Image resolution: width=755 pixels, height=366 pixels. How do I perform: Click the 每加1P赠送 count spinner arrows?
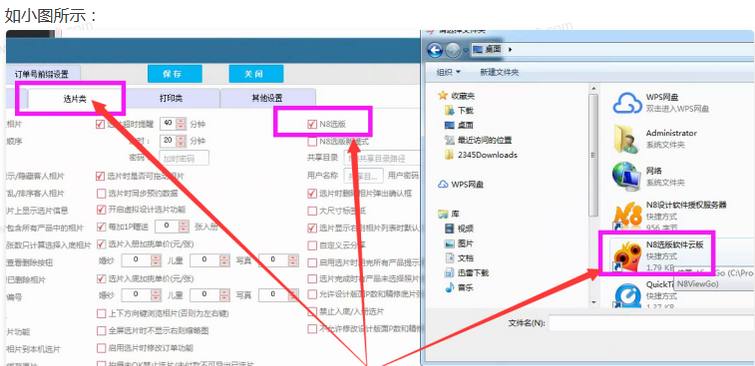[184, 226]
